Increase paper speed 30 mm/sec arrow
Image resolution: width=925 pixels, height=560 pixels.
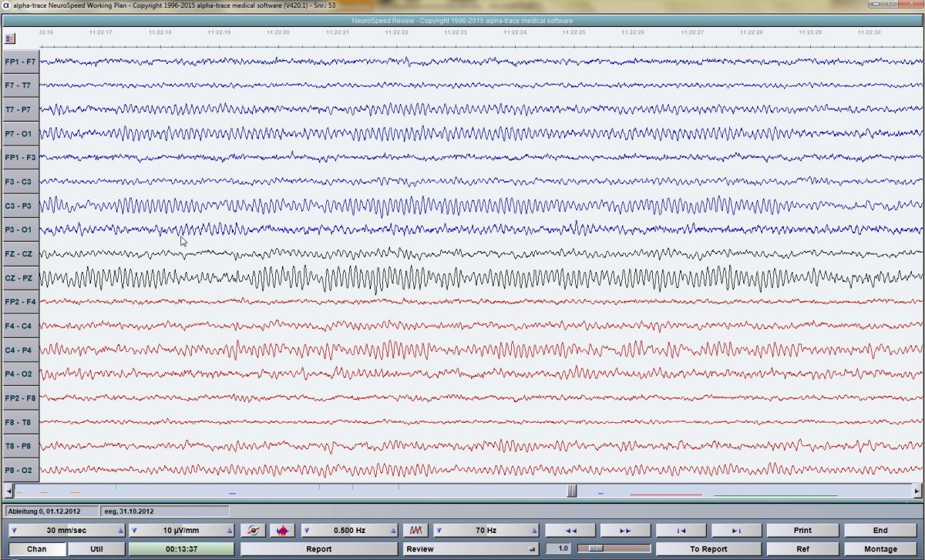119,530
